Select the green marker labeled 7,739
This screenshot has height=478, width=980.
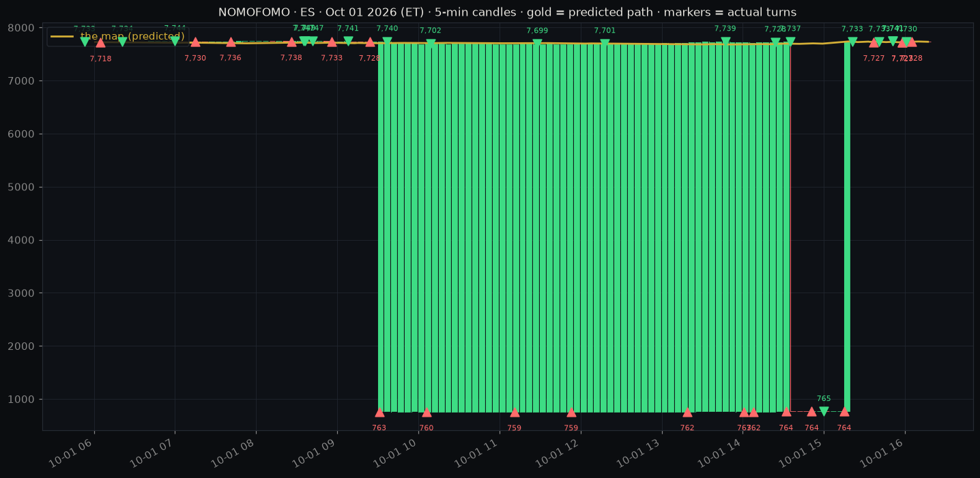tap(725, 42)
